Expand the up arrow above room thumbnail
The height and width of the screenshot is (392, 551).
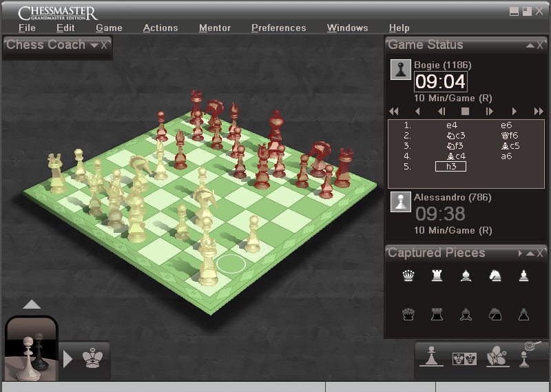pos(32,304)
